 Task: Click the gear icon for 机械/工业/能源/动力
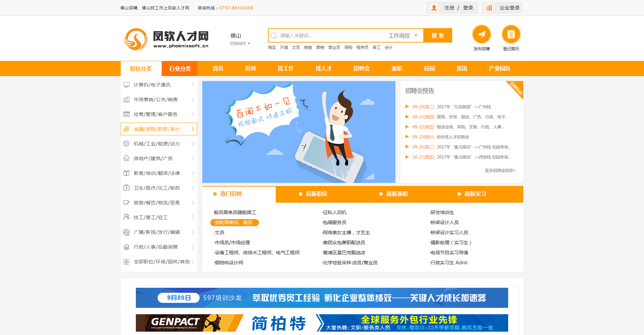click(x=126, y=144)
